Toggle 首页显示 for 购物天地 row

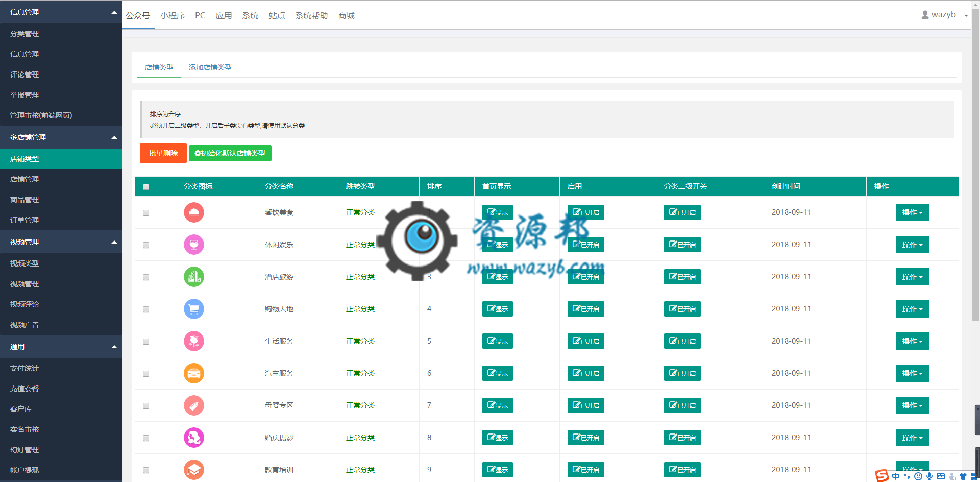pyautogui.click(x=498, y=309)
